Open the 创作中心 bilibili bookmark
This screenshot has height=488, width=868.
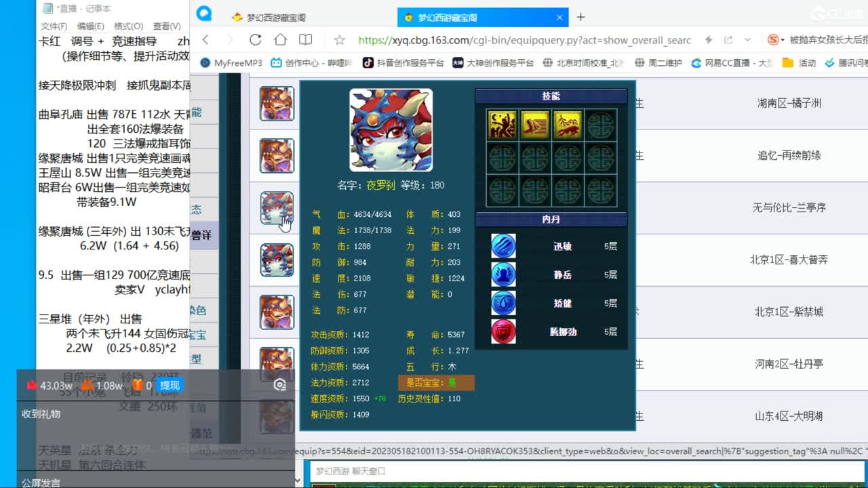(x=312, y=63)
